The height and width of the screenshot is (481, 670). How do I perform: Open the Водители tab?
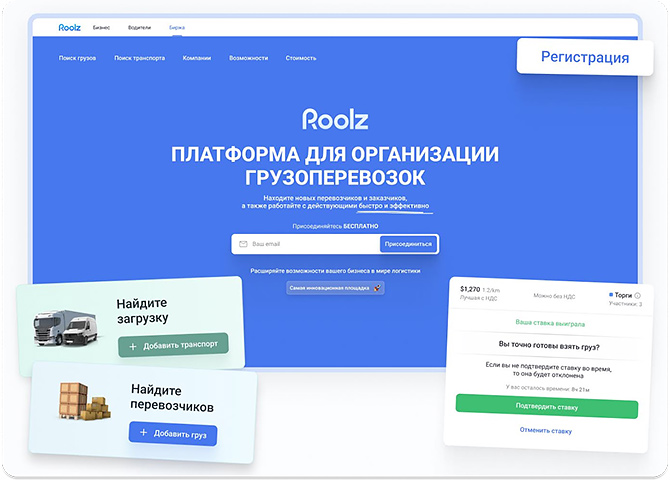[x=139, y=28]
